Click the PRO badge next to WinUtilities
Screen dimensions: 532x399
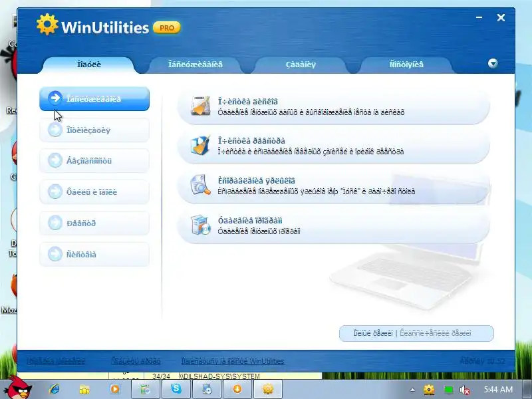(167, 28)
